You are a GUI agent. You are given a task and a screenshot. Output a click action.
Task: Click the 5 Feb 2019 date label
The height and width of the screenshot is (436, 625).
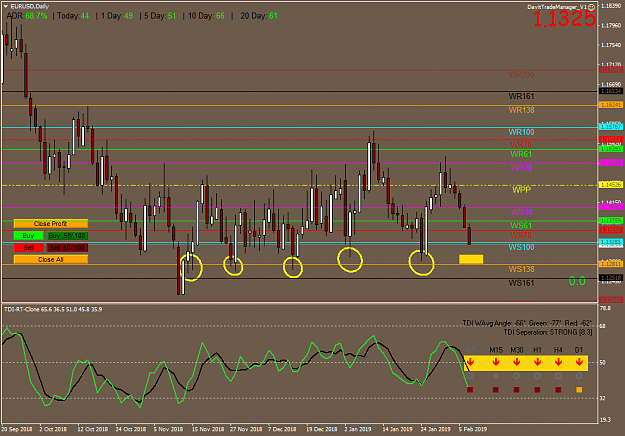473,429
